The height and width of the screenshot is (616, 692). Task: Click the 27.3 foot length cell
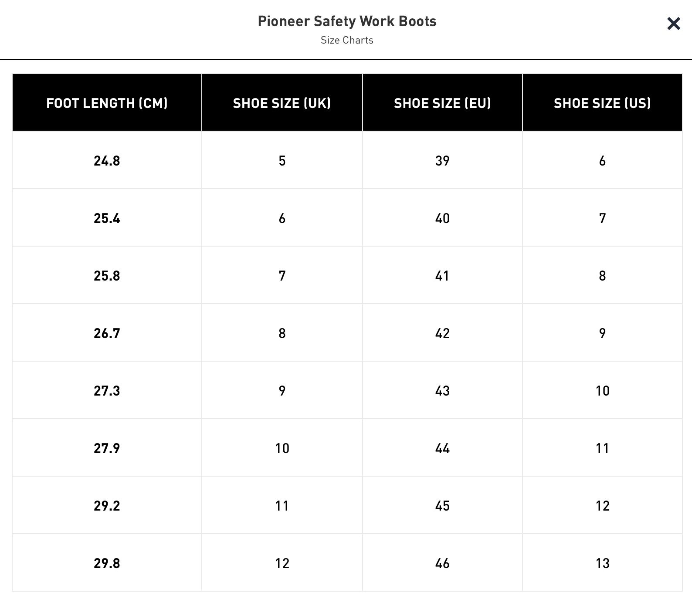point(107,391)
